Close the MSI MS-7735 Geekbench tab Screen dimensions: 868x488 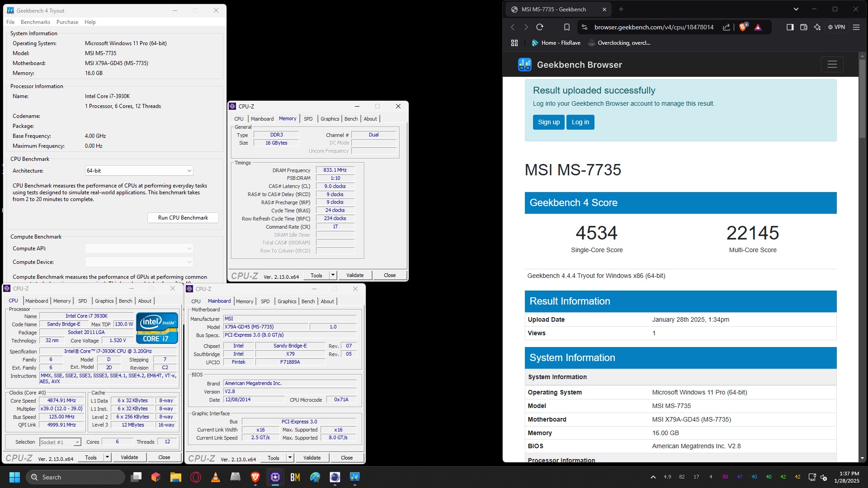click(604, 9)
